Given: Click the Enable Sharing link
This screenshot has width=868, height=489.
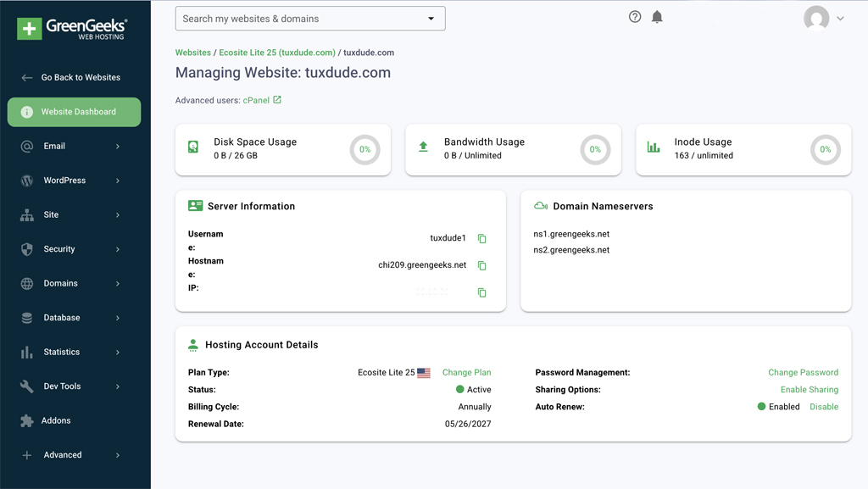Looking at the screenshot, I should pos(810,390).
